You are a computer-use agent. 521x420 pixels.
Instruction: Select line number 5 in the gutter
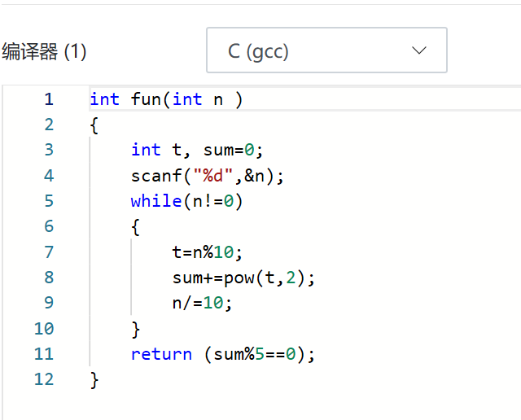tap(48, 201)
